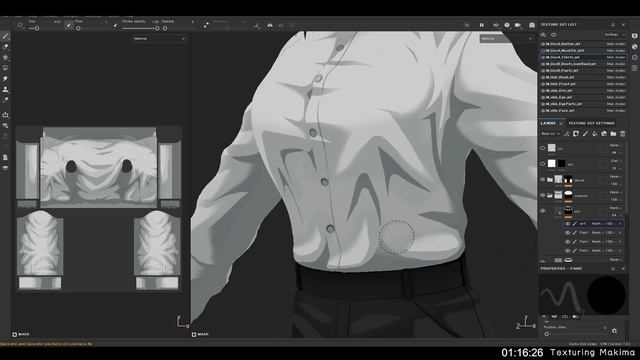The image size is (640, 360).
Task: Undock the Properties - Paint panel
Action: point(613,269)
